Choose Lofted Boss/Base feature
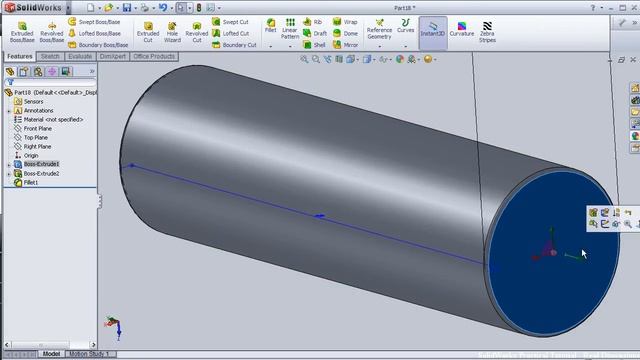Screen dimensions: 640x360 94,33
